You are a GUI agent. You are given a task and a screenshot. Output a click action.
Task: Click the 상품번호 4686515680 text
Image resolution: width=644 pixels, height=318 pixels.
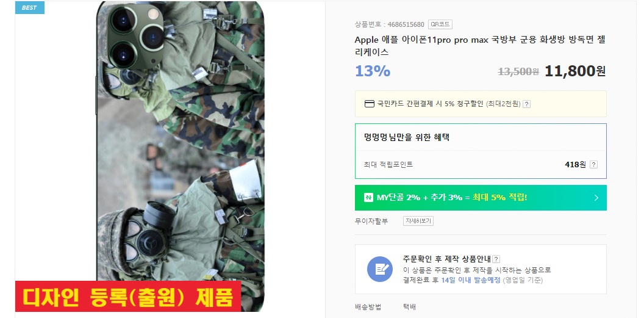pyautogui.click(x=390, y=24)
